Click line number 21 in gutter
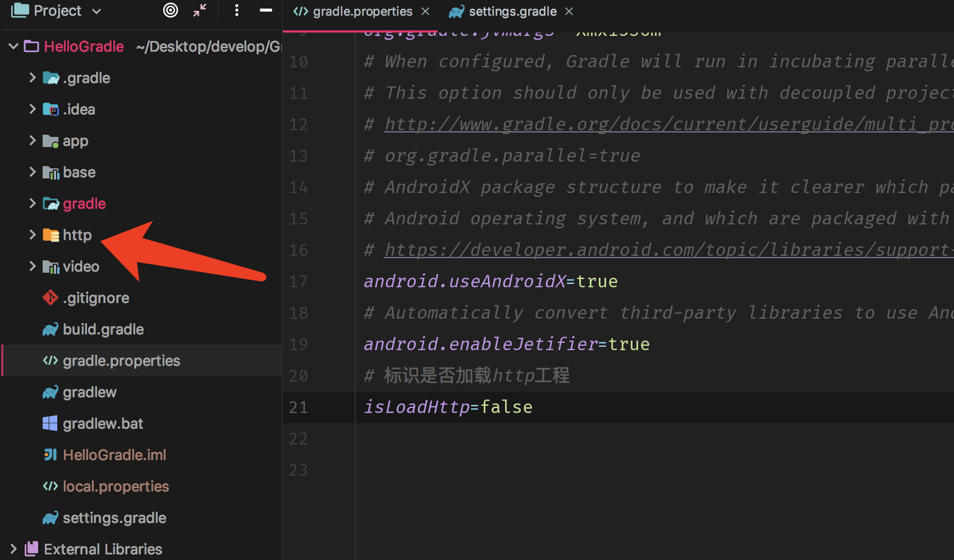954x560 pixels. [299, 407]
